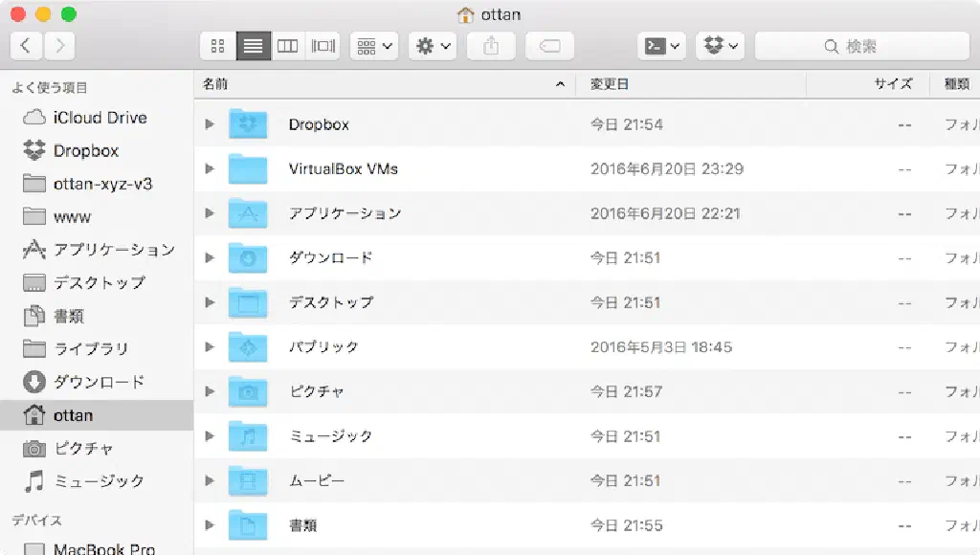Switch to column view mode
Viewport: 980px width, 555px height.
(x=288, y=46)
